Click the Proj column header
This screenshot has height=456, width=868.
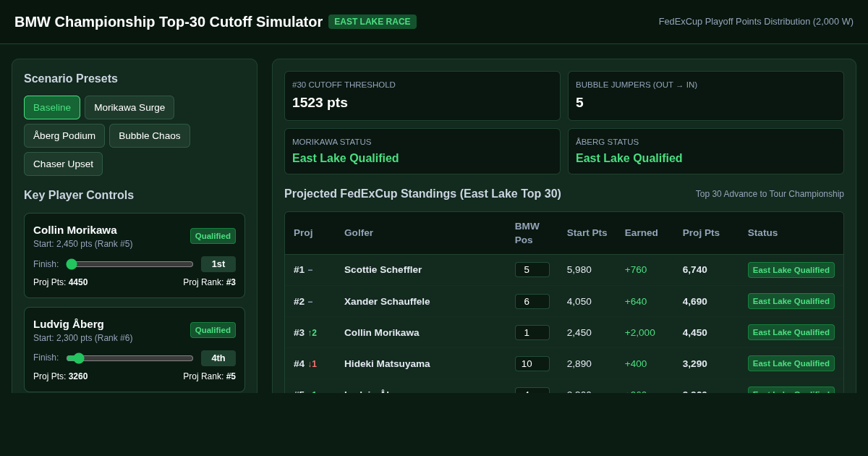[303, 232]
